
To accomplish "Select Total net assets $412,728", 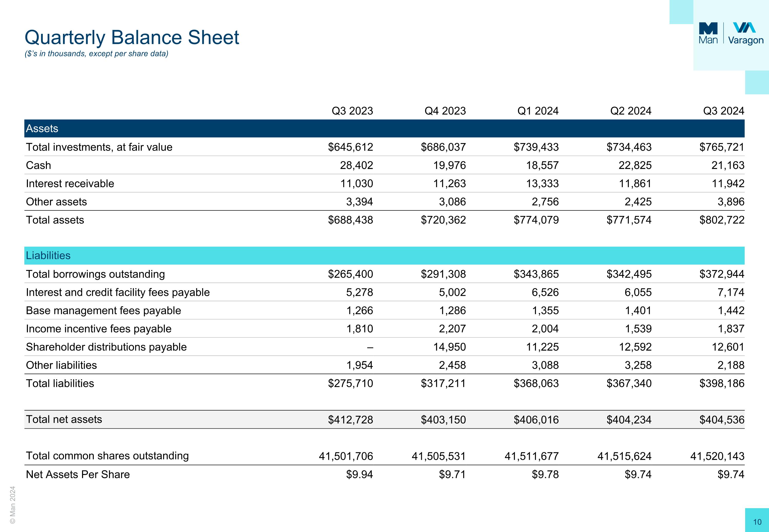I will (x=350, y=419).
